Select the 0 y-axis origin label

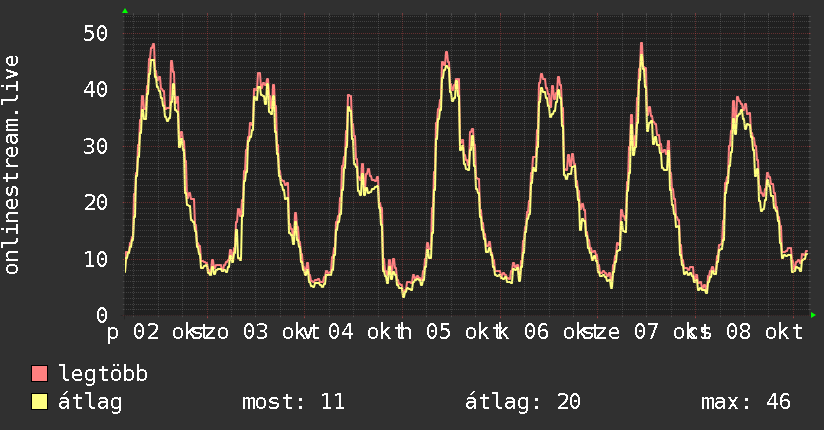point(102,315)
